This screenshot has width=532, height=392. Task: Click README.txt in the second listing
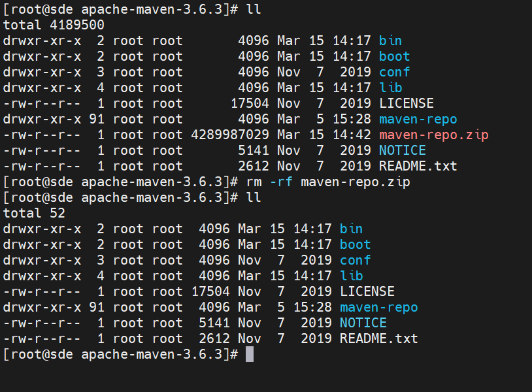(x=378, y=338)
